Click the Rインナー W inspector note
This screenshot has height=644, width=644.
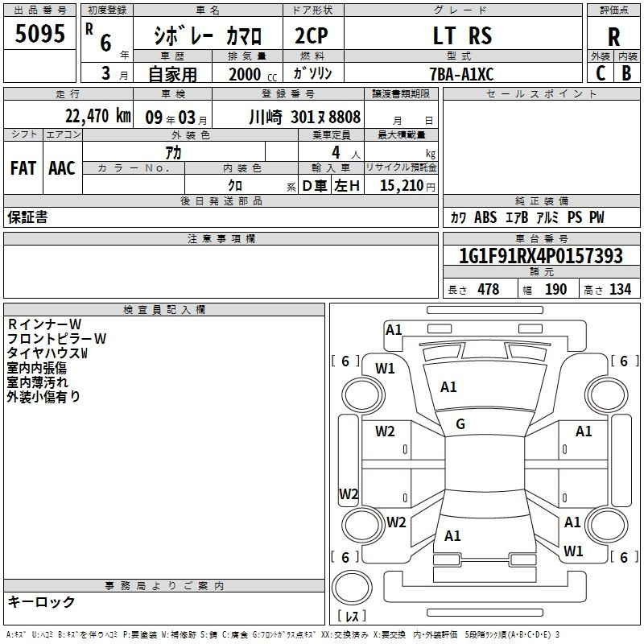click(39, 324)
